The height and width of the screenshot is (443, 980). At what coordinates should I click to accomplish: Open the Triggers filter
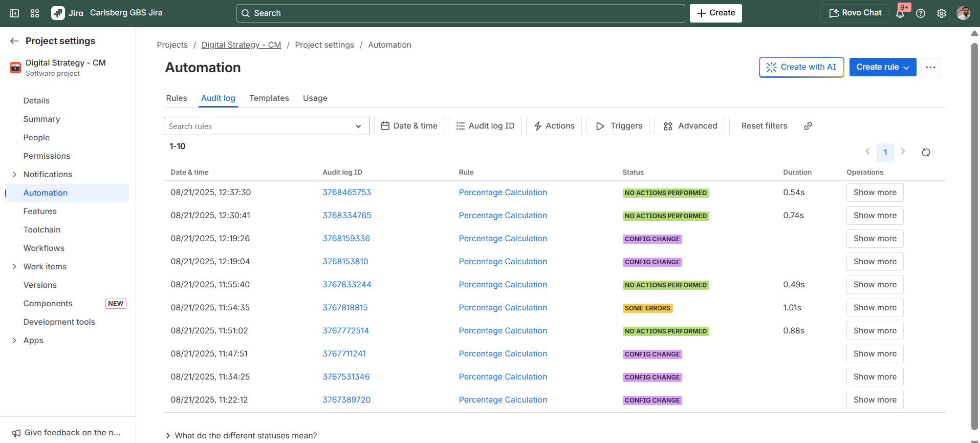coord(618,126)
